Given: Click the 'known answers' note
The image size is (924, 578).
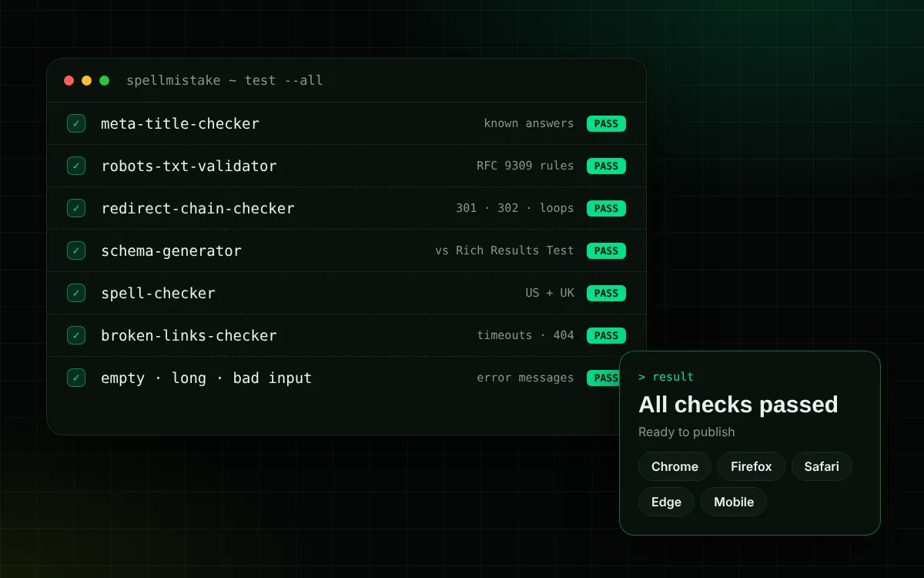Looking at the screenshot, I should pos(529,123).
